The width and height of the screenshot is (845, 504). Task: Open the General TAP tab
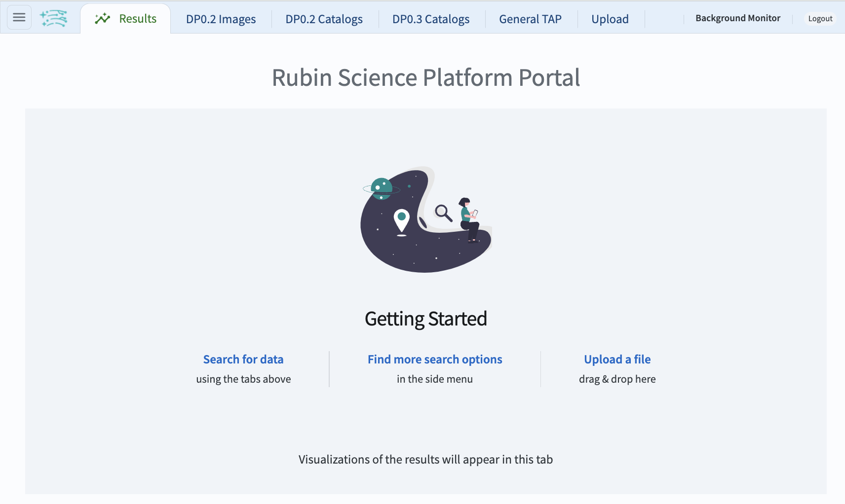click(530, 19)
